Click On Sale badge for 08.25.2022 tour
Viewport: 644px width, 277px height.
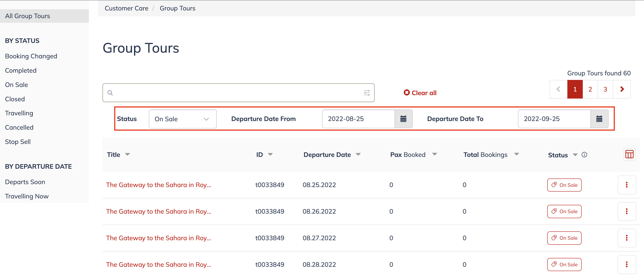(564, 185)
